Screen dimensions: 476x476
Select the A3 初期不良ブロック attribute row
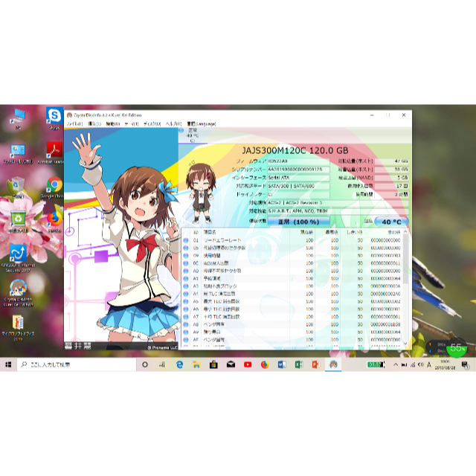[292, 286]
